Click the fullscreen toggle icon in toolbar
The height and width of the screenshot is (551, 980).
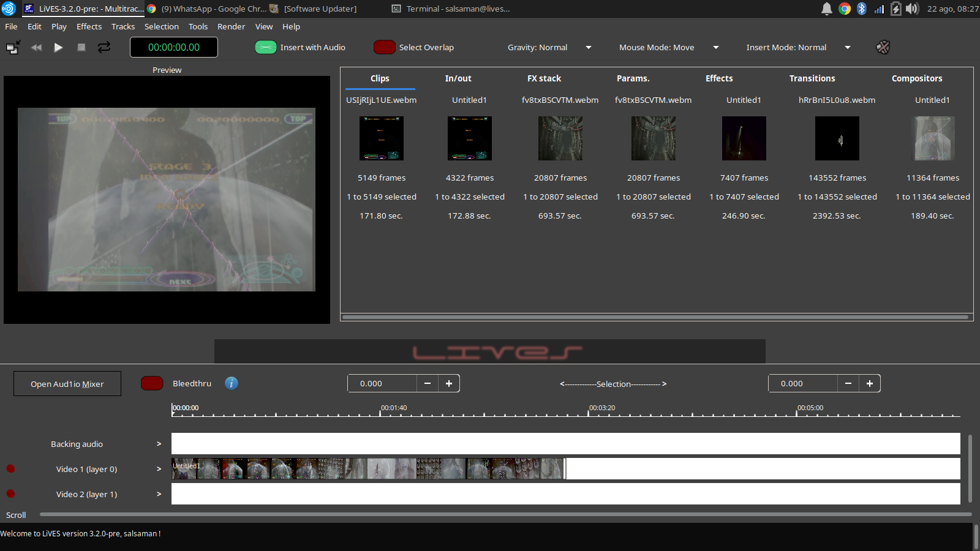click(13, 47)
